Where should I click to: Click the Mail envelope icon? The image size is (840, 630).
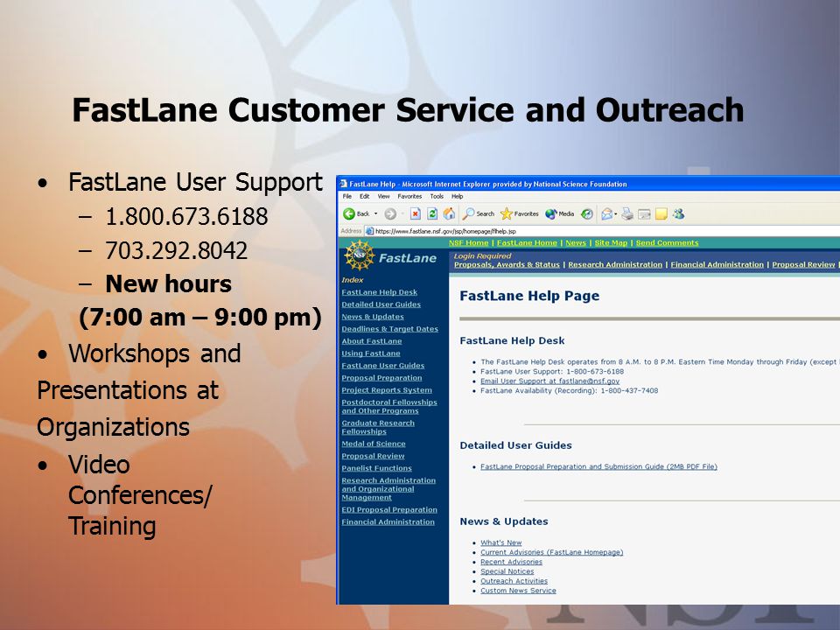tap(607, 213)
